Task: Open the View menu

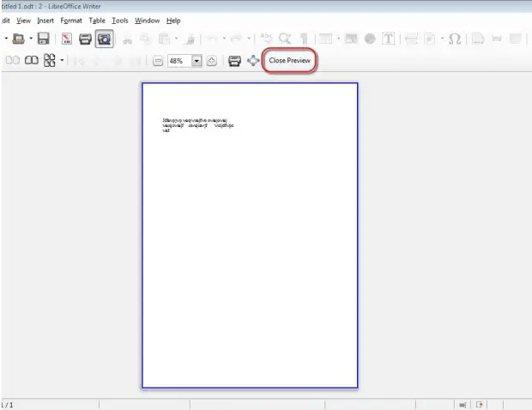Action: pos(23,20)
